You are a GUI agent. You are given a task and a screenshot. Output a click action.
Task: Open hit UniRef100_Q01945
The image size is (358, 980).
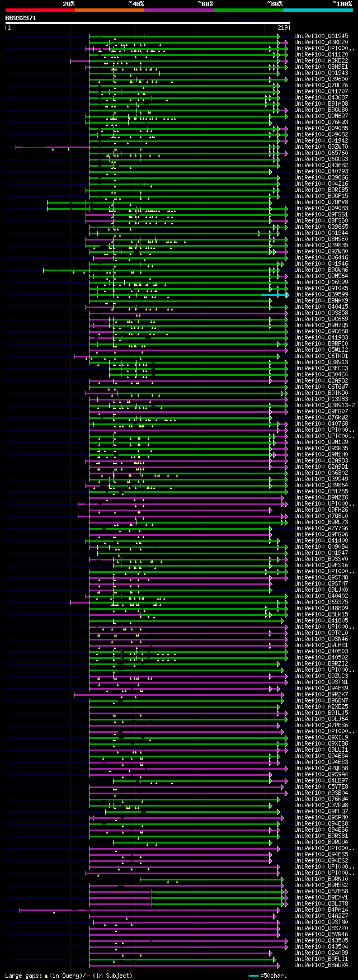[x=321, y=36]
